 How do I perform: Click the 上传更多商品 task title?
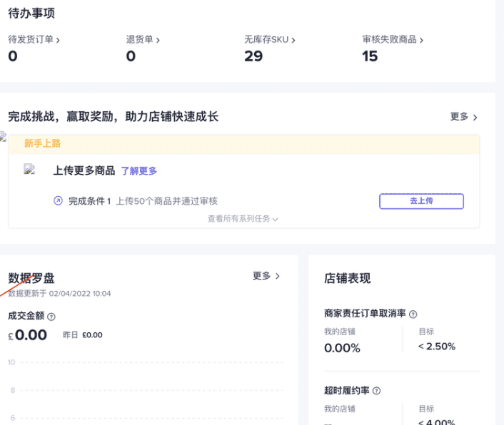84,171
